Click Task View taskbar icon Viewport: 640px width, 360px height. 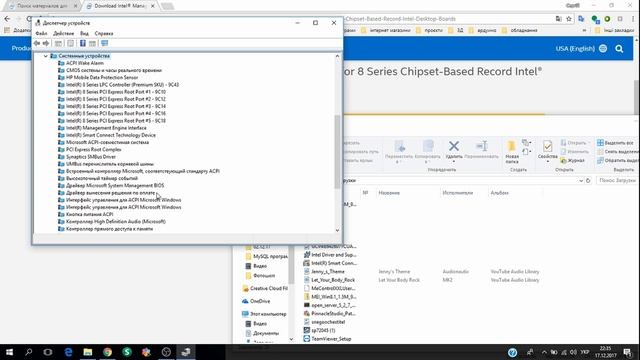click(x=48, y=352)
